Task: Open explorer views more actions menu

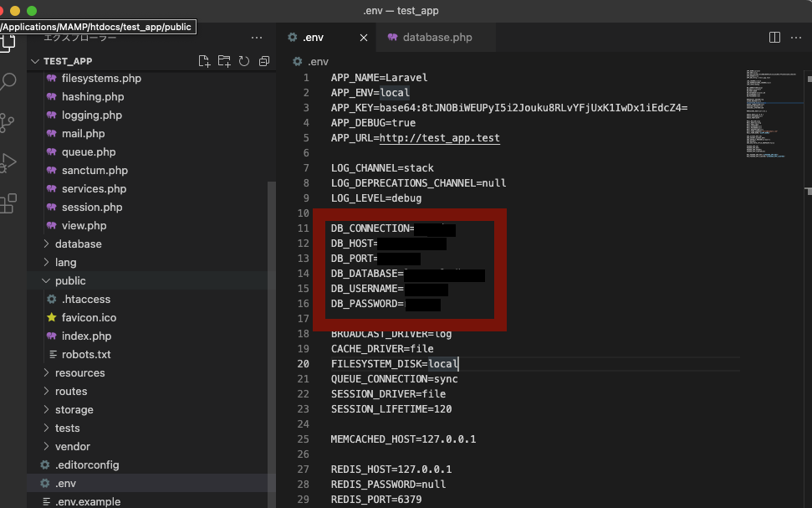Action: point(257,38)
